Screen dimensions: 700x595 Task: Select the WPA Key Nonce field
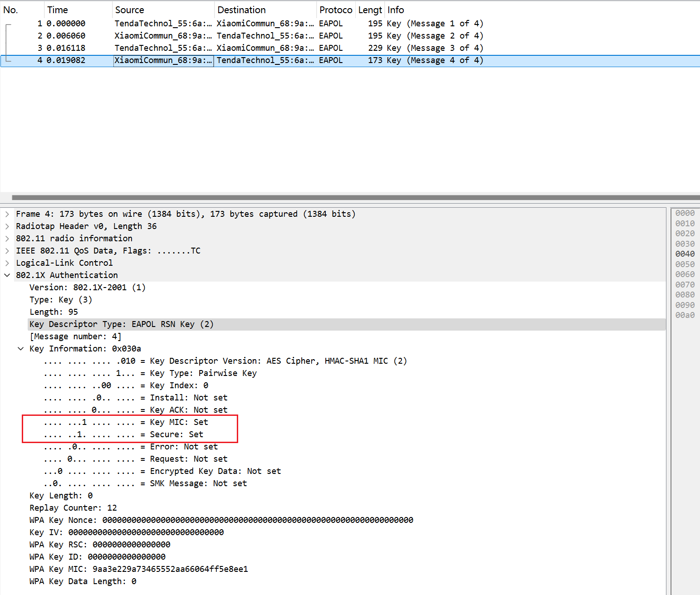click(x=221, y=520)
